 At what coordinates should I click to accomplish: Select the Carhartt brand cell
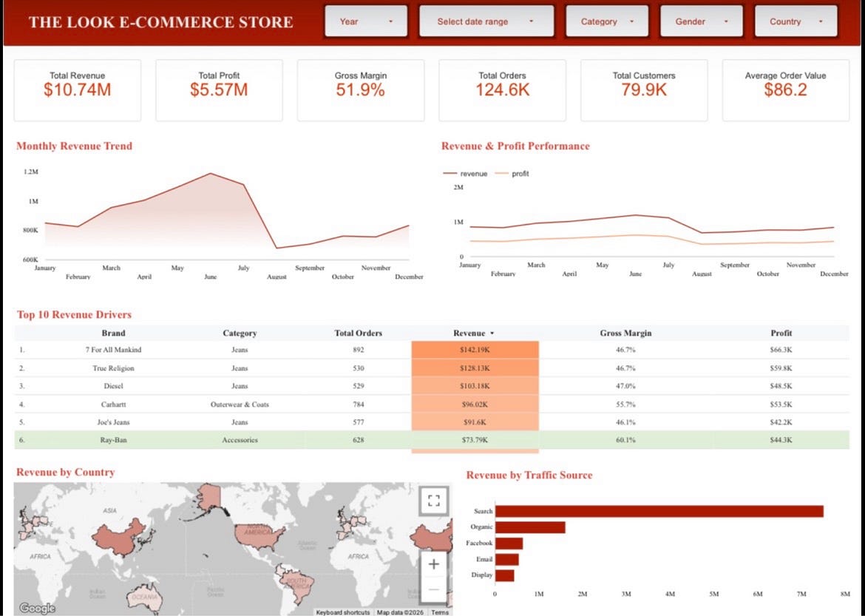(x=113, y=404)
